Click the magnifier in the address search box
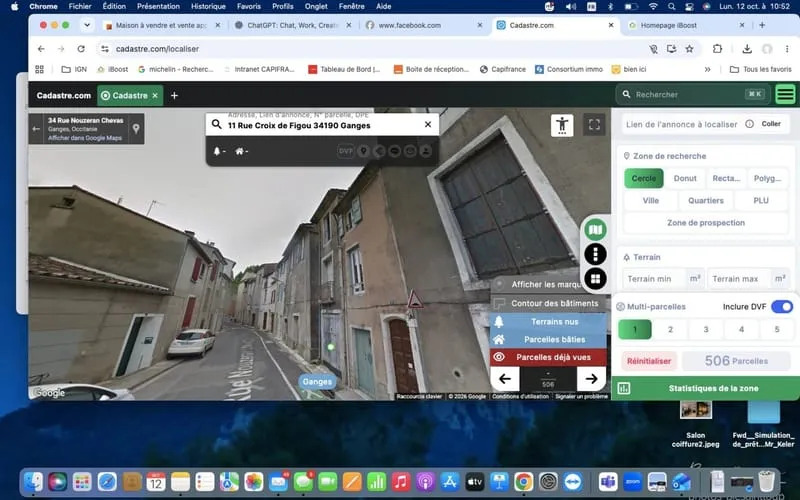The height and width of the screenshot is (500, 800). click(x=216, y=124)
